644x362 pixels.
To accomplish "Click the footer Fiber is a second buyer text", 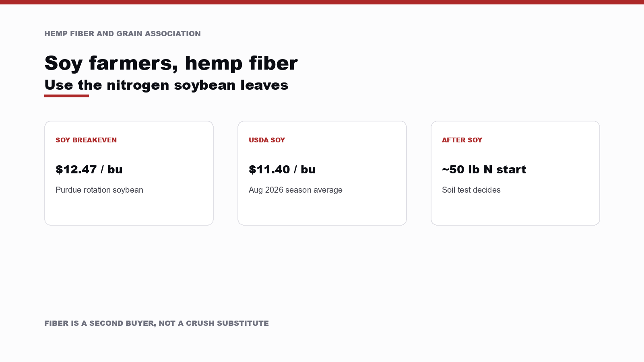I will pos(157,323).
